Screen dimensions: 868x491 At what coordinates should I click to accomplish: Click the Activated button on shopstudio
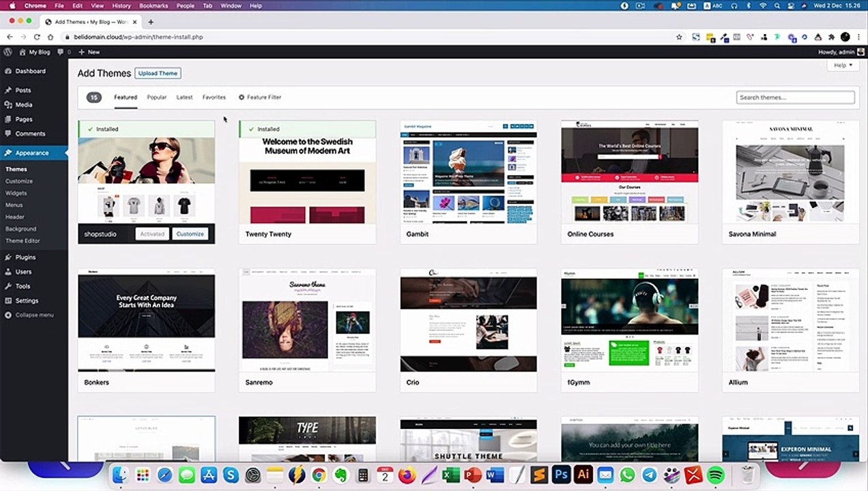152,234
